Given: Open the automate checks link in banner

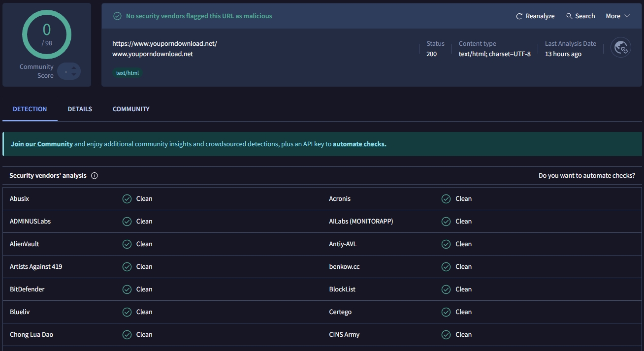Looking at the screenshot, I should (359, 144).
